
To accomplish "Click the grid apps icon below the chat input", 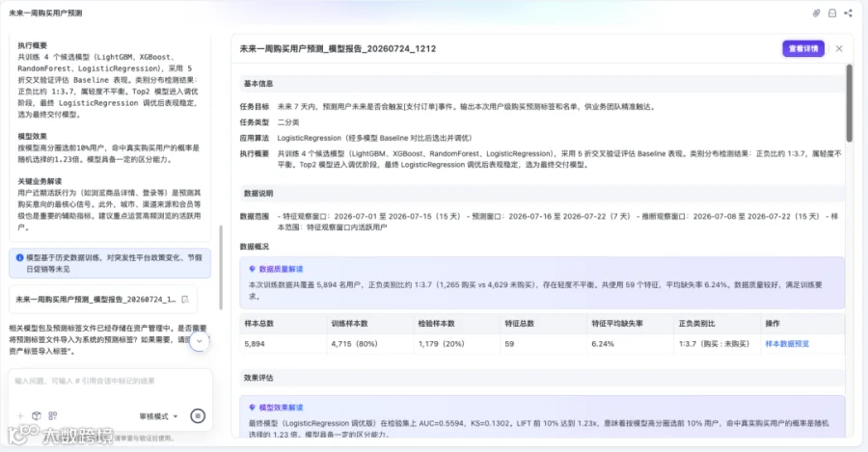I will pyautogui.click(x=53, y=416).
